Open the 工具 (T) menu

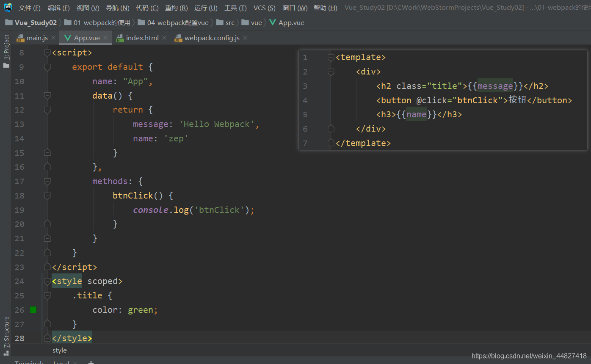click(x=235, y=8)
